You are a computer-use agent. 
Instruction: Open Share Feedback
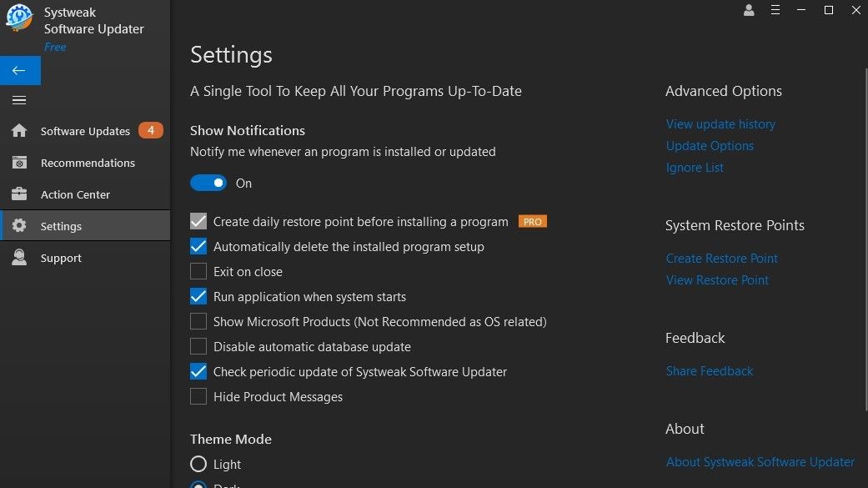710,370
